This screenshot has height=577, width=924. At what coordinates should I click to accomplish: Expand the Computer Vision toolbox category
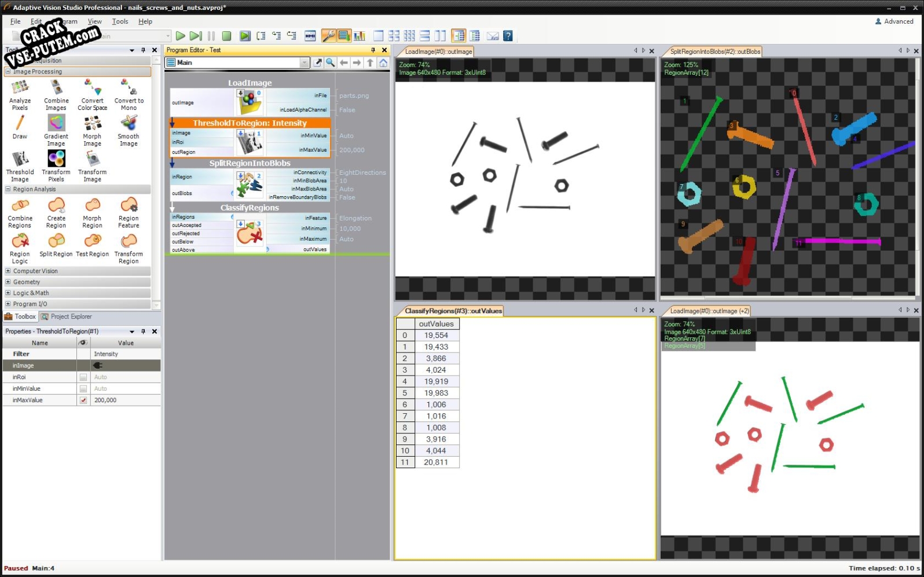[x=8, y=271]
